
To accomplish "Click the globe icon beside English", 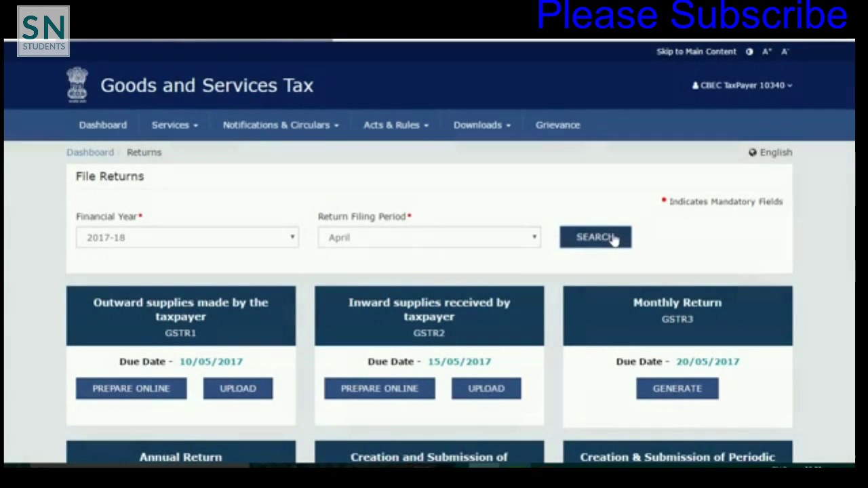I will tap(753, 152).
